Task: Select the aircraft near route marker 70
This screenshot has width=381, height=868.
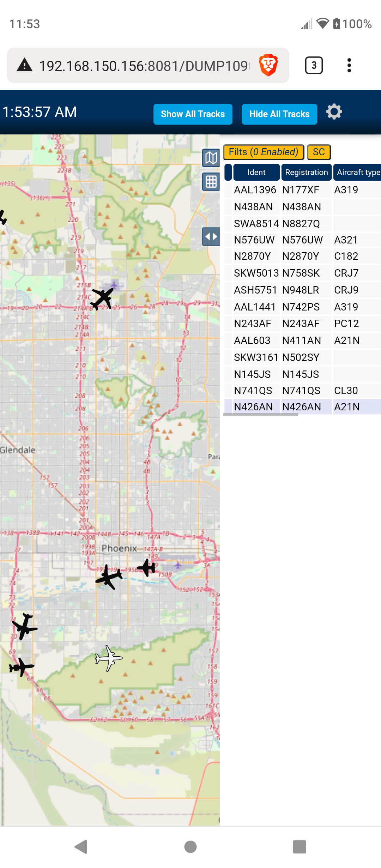Action: click(24, 626)
